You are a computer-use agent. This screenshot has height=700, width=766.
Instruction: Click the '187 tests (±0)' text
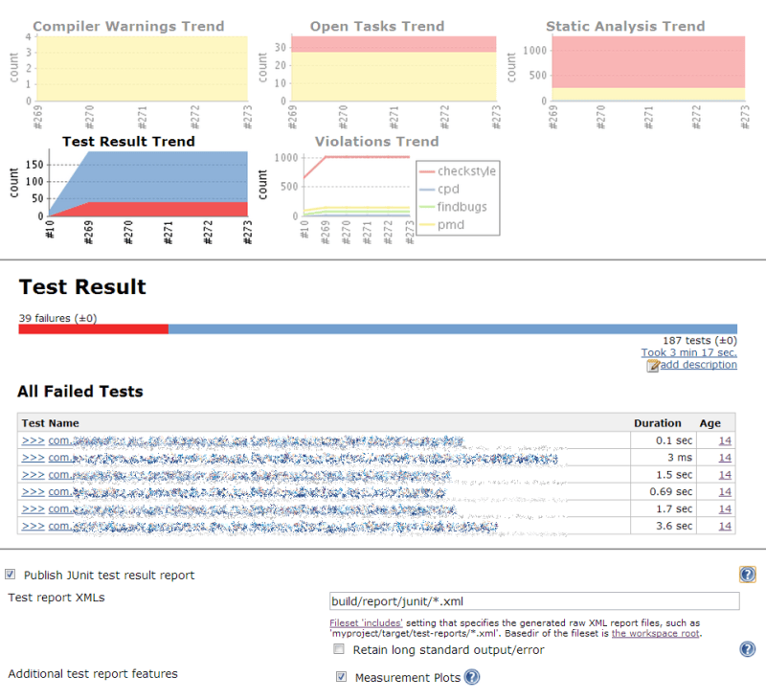click(700, 341)
